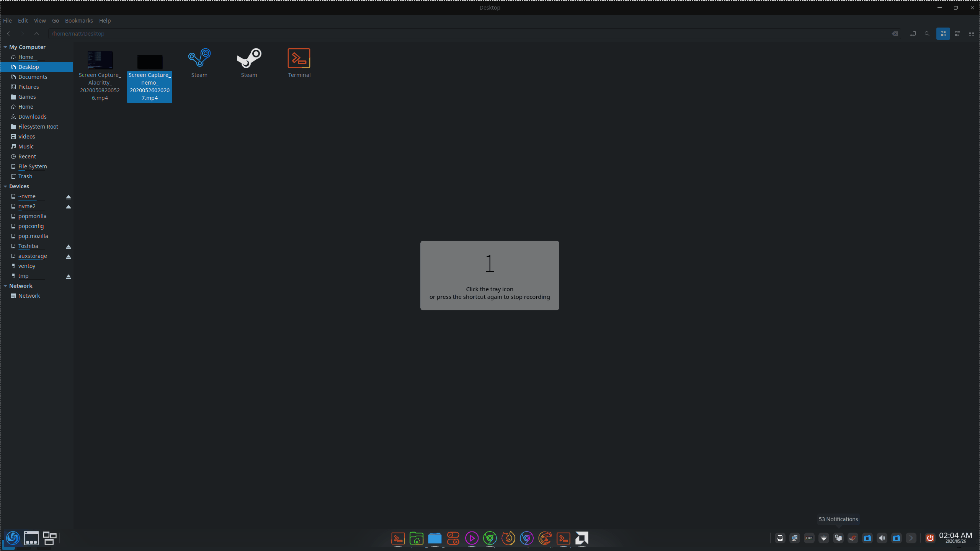Screen dimensions: 980x551
Task: Open the purple media player in taskbar
Action: point(472,538)
